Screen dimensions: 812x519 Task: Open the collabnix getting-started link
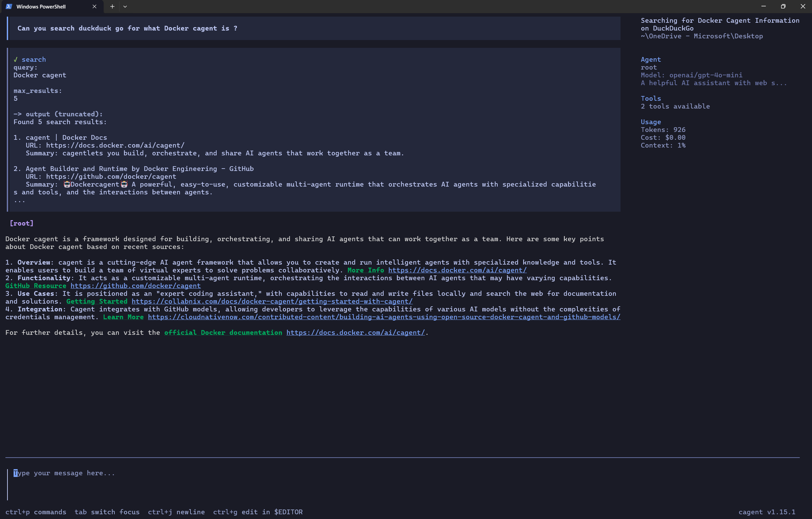point(272,302)
